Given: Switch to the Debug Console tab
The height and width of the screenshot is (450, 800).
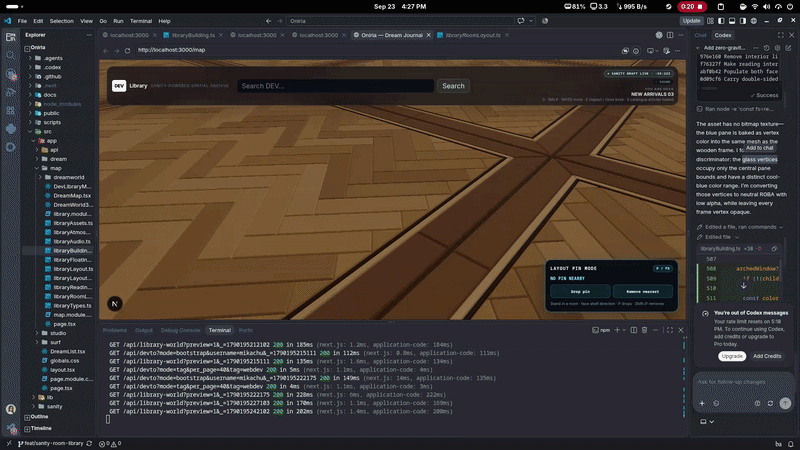Looking at the screenshot, I should click(x=181, y=330).
